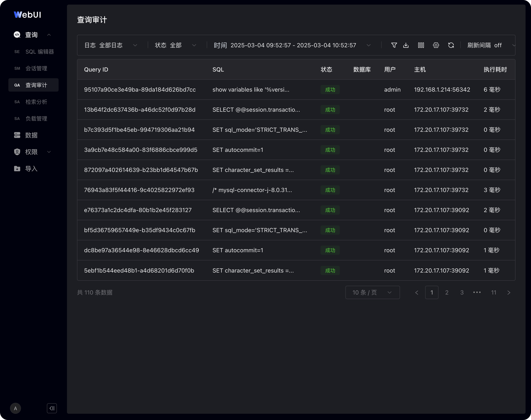531x420 pixels.
Task: Open the 状态 全部 dropdown
Action: point(176,45)
